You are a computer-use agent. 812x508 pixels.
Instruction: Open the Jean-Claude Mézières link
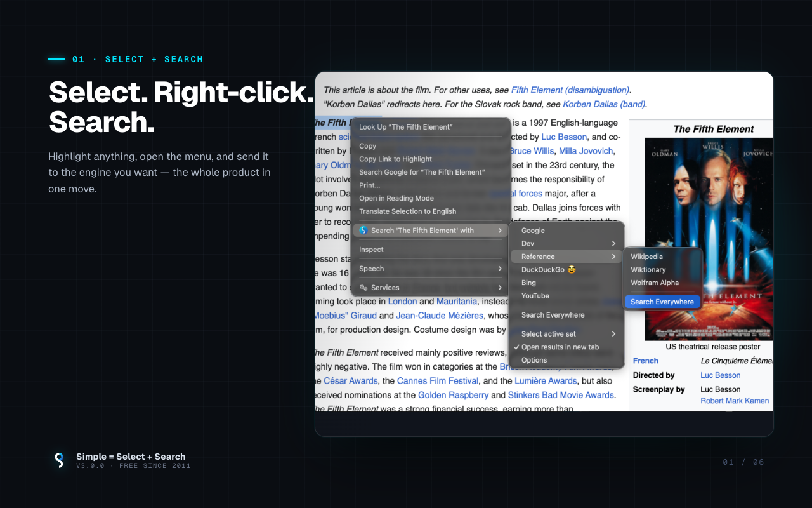(440, 316)
